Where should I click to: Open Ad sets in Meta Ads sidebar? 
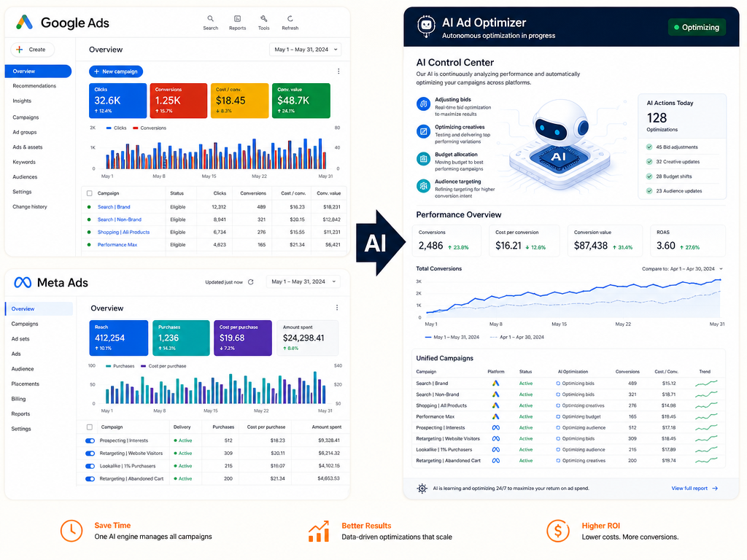[20, 339]
